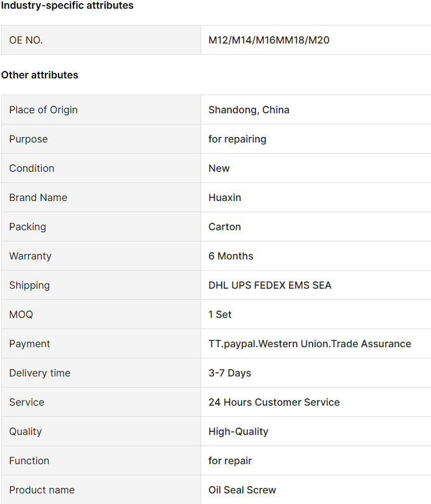Select the Oil Seal Screw product name

[x=242, y=490]
